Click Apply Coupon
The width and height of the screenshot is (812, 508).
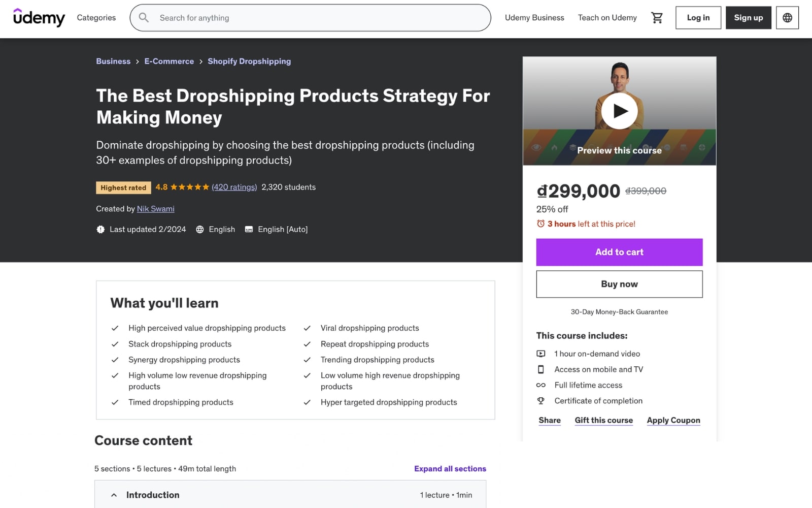(673, 420)
